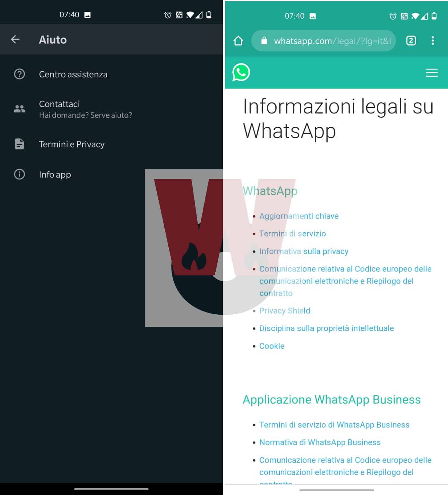Open Disciplina sulla proprietà intellettuale link
Screen dimensions: 448x495
click(x=326, y=328)
